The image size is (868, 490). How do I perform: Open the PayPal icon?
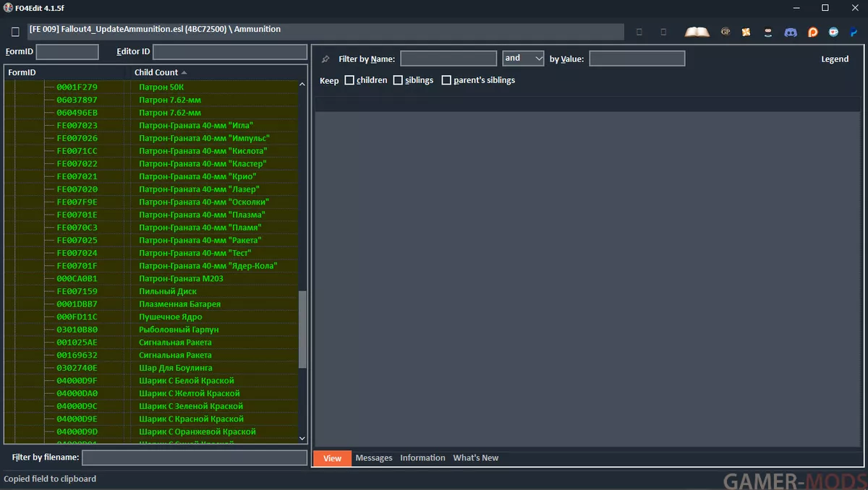click(x=855, y=32)
